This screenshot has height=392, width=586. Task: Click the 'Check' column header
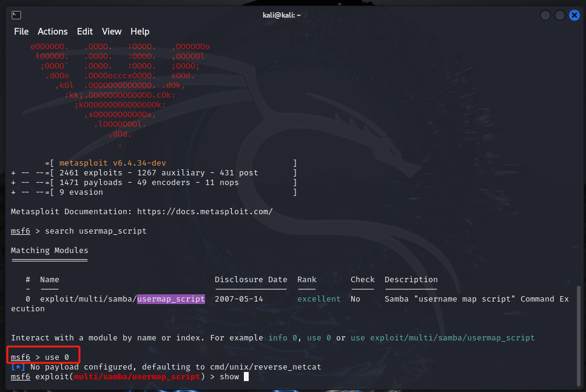[363, 280]
